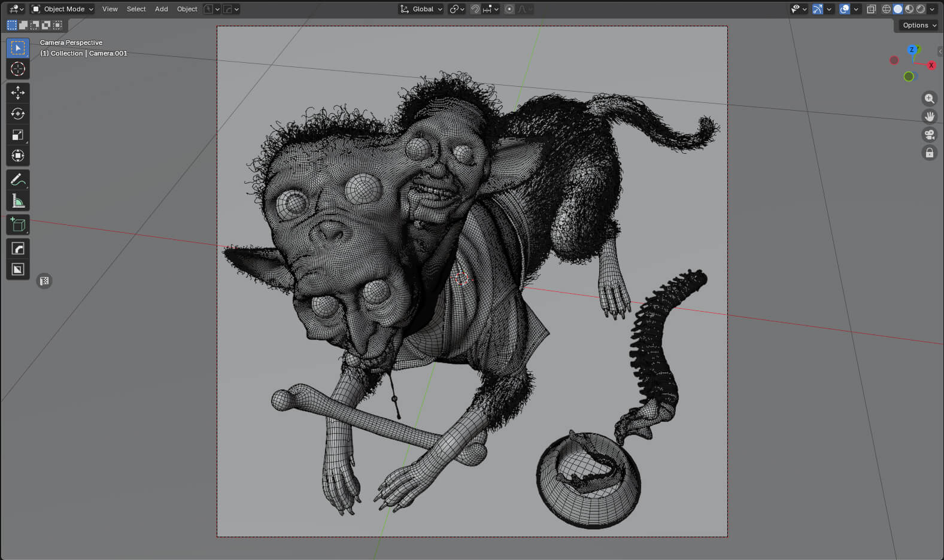The width and height of the screenshot is (944, 560).
Task: Select the 3D Cursor tool
Action: (x=18, y=69)
